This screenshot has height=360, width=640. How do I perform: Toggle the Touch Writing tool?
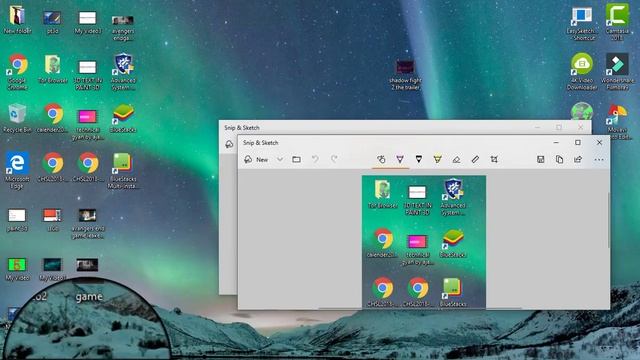(x=381, y=159)
